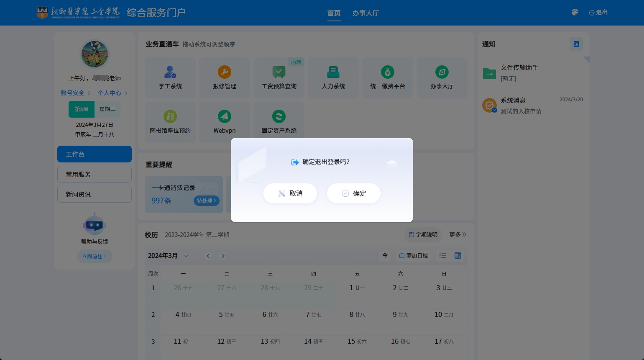Image resolution: width=644 pixels, height=360 pixels.
Task: Expand 更多 in the calendar header
Action: point(457,235)
